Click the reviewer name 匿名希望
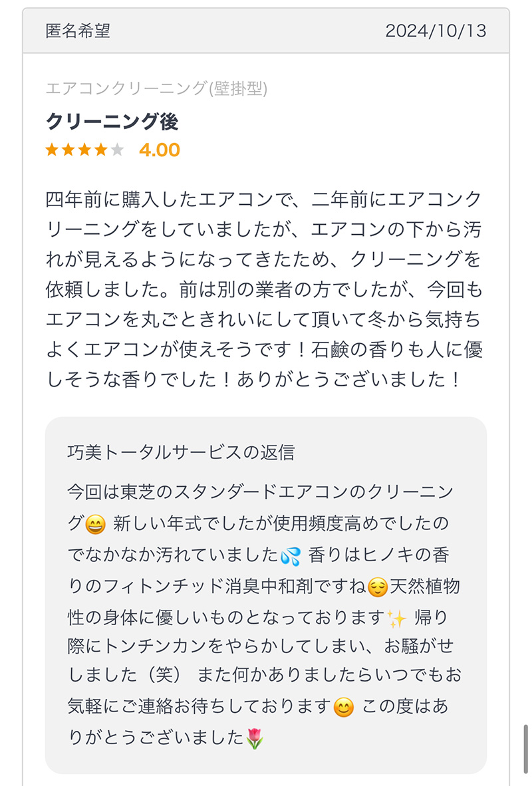532x786 pixels. pos(78,31)
